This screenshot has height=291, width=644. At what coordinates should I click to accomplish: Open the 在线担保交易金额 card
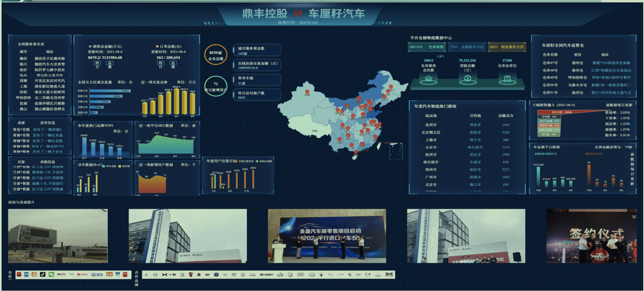257,65
